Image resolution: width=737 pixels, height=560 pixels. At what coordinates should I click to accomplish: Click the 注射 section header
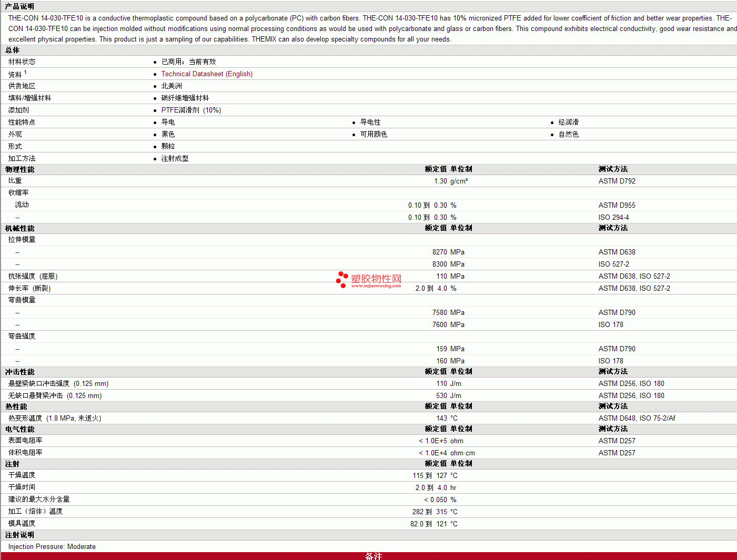12,464
